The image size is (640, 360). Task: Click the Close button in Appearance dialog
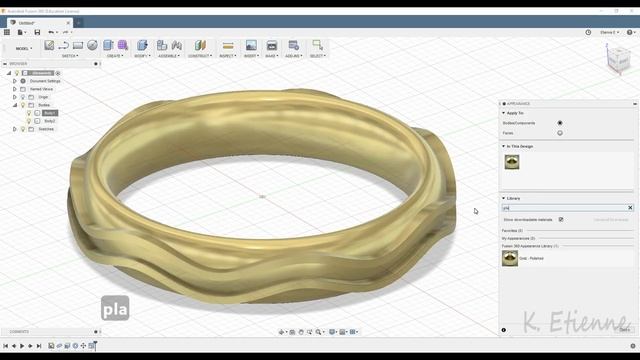tap(624, 330)
